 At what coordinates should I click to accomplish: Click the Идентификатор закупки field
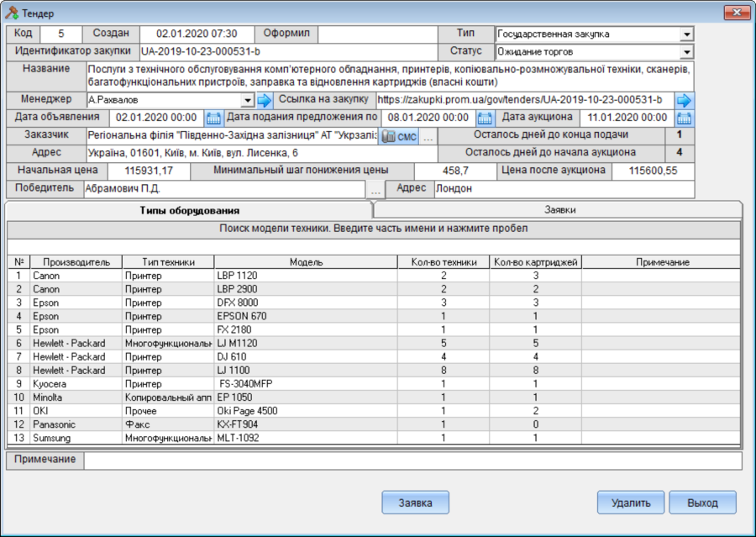point(288,51)
